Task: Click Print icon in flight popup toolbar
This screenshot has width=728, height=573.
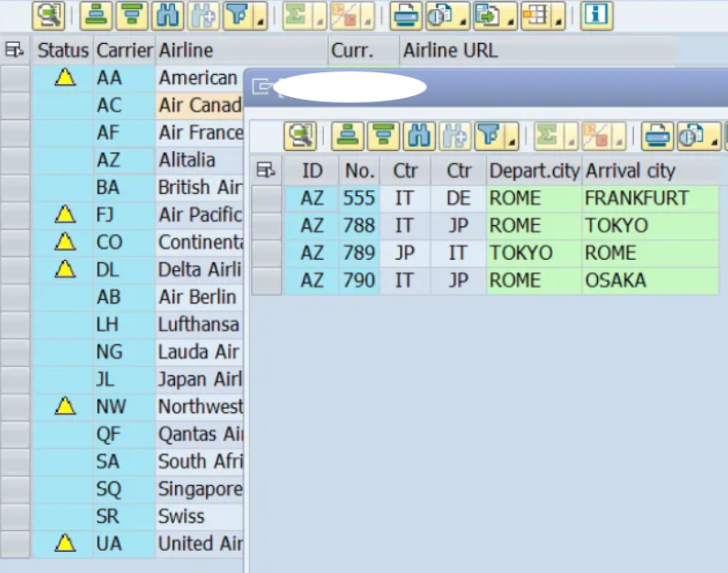Action: 657,136
